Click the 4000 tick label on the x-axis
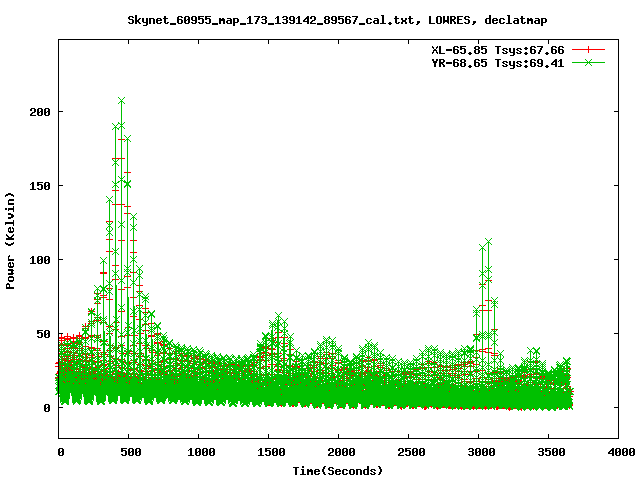Screen dimensions: 640x480 (x=619, y=452)
